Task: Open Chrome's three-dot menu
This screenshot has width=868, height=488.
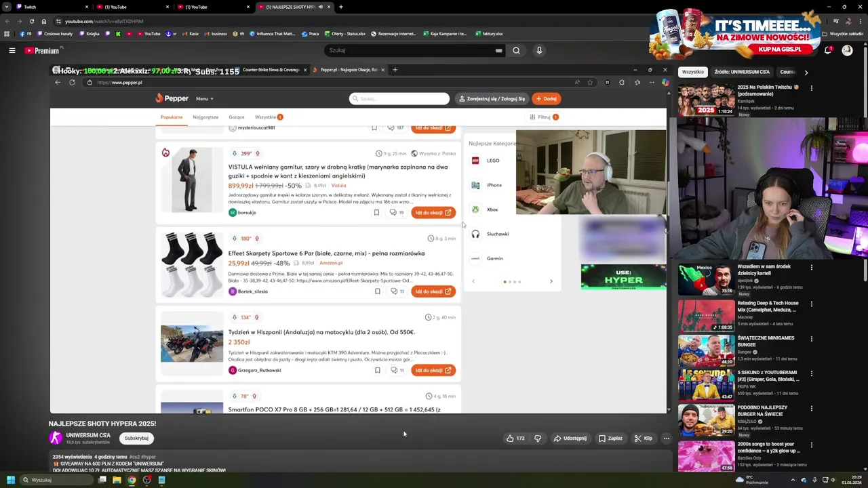Action: click(x=861, y=21)
